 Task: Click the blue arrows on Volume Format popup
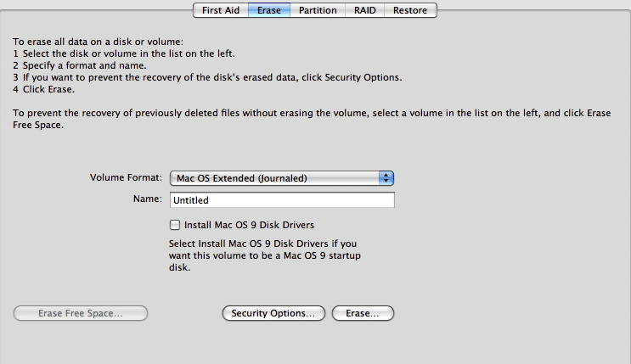[386, 178]
